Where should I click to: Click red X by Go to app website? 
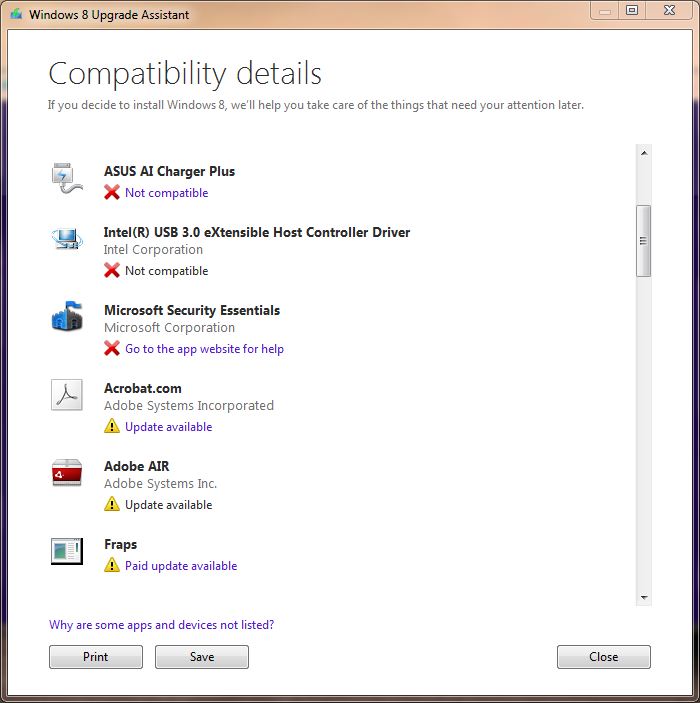pyautogui.click(x=112, y=348)
